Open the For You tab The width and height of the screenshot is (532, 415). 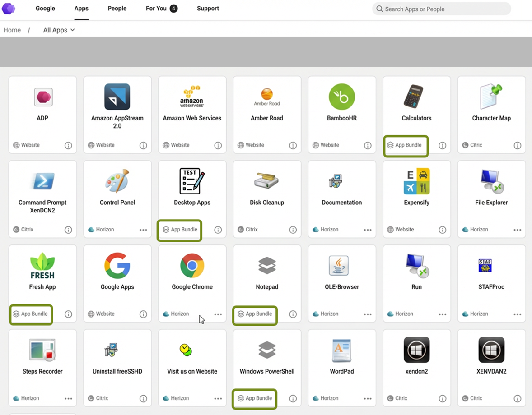(162, 9)
